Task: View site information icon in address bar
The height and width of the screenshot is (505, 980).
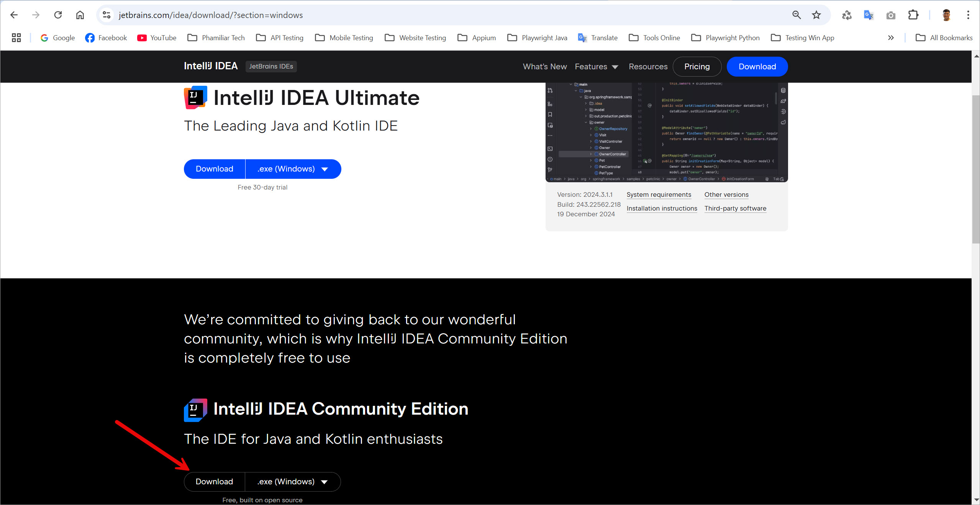Action: 107,15
